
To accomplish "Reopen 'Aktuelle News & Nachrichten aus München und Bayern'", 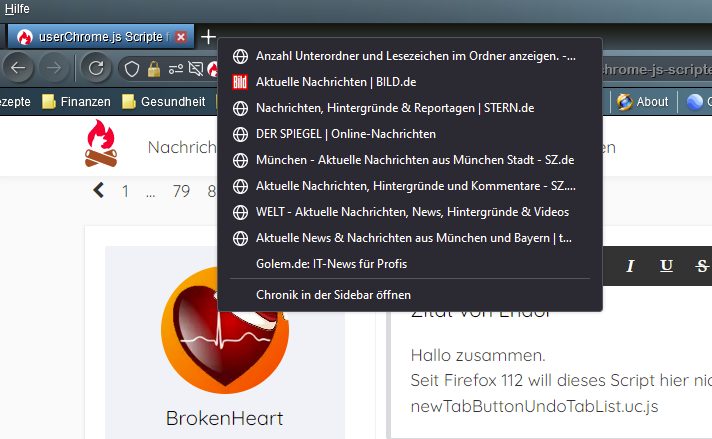I will click(410, 238).
